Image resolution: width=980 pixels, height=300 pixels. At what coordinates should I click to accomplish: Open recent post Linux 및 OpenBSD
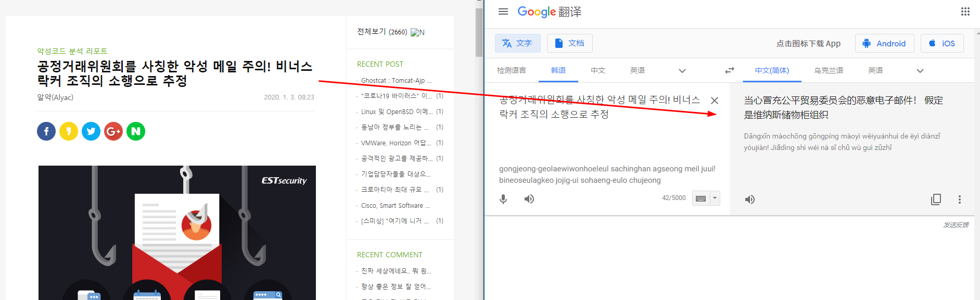[396, 111]
